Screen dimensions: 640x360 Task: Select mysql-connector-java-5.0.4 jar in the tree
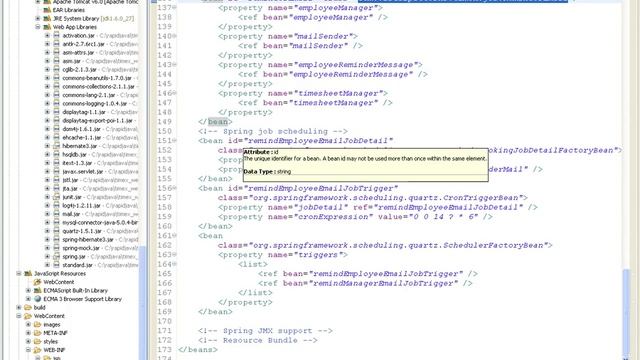(x=100, y=223)
